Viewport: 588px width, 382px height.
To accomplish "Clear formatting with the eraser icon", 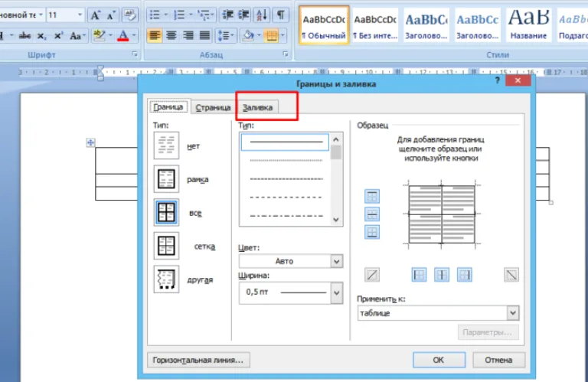I will pos(130,15).
